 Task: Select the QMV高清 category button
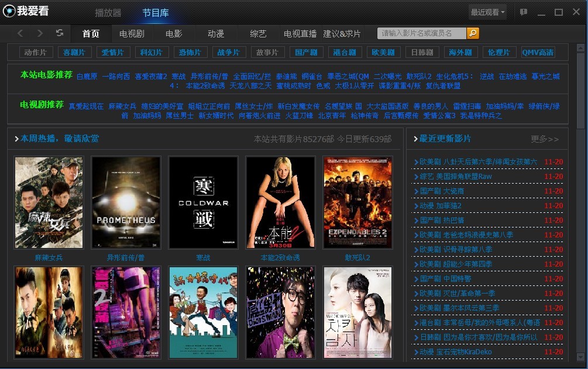click(538, 53)
